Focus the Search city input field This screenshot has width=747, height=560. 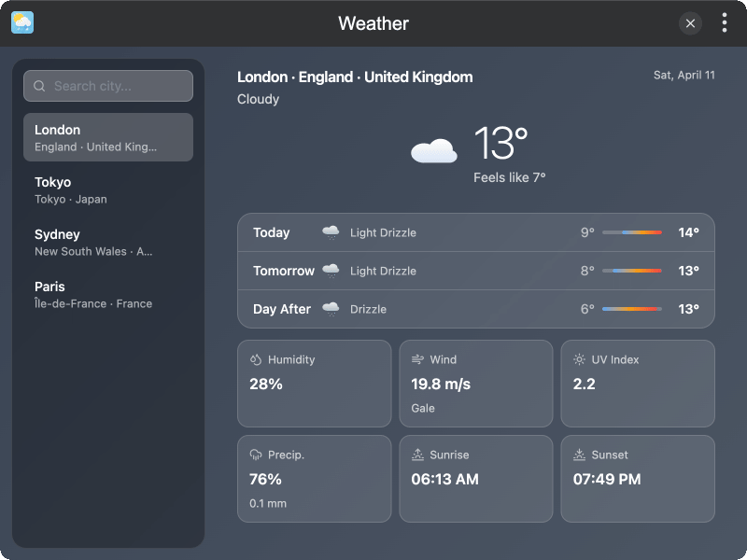point(108,86)
